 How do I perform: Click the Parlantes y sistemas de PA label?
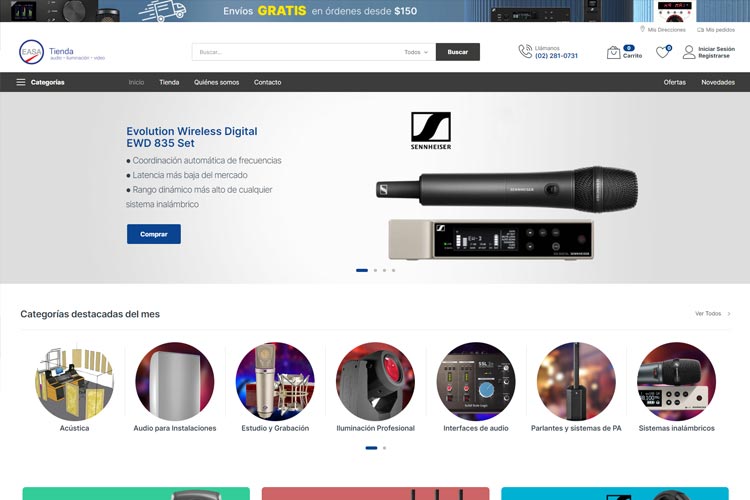pos(576,428)
